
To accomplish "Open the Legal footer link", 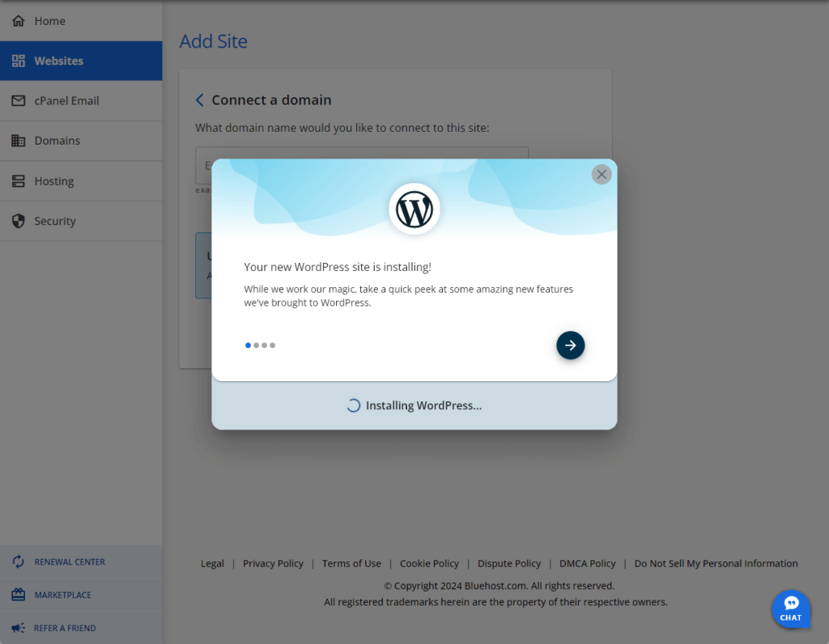I will pyautogui.click(x=212, y=563).
